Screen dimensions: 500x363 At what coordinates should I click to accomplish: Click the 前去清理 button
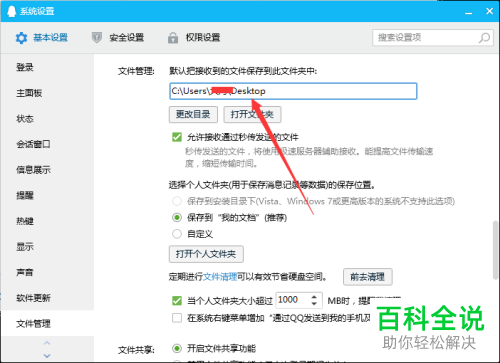[x=368, y=277]
